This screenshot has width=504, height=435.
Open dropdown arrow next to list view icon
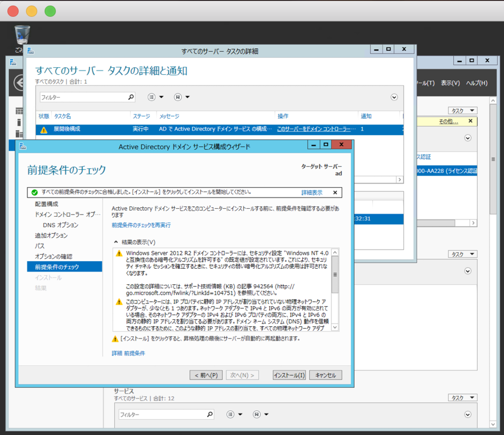coord(161,97)
